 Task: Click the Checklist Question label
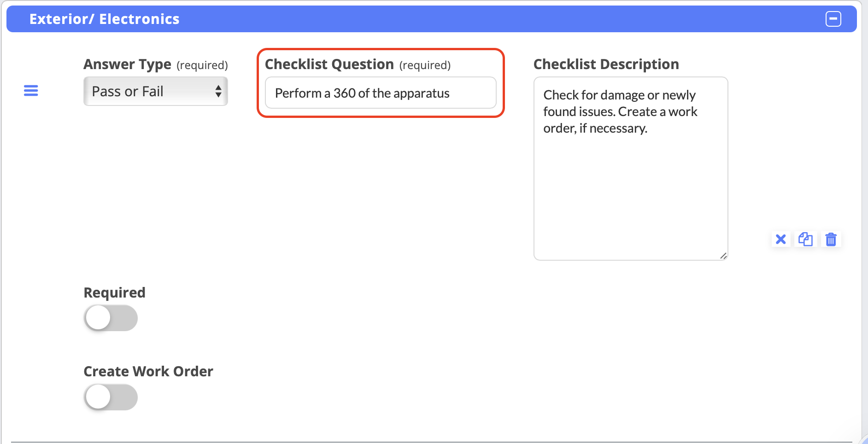[329, 64]
